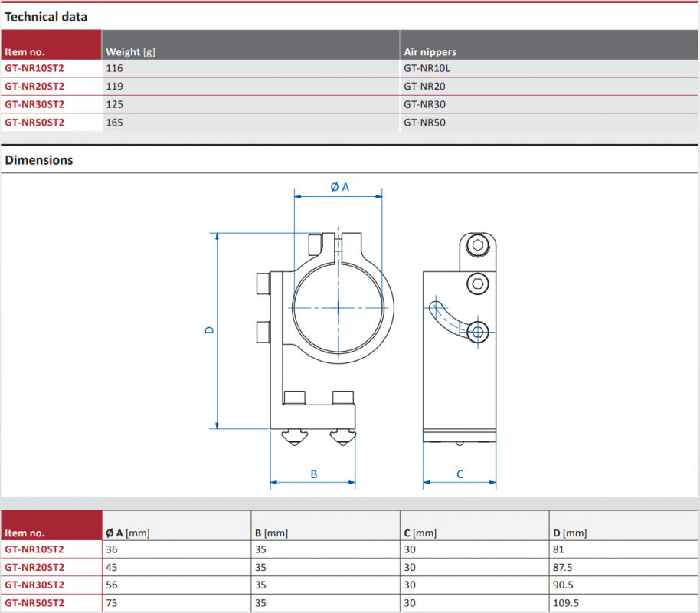Select "Item no." header in Technical data table

tap(25, 52)
